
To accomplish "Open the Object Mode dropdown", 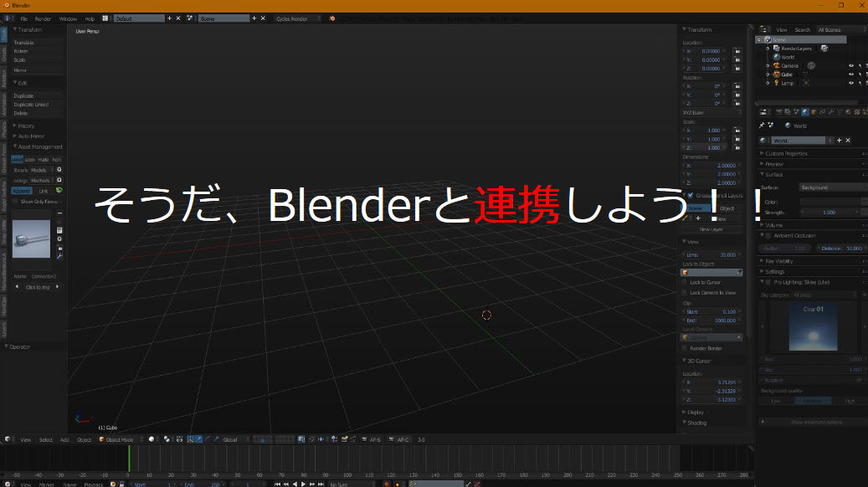I will tap(120, 440).
